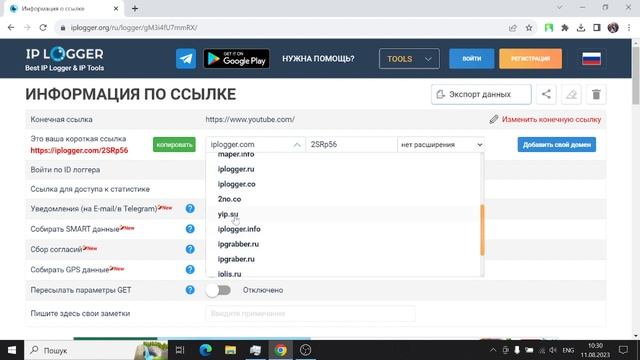The height and width of the screenshot is (360, 640).
Task: Open the browser extensions puzzle icon
Action: pyautogui.click(x=565, y=28)
